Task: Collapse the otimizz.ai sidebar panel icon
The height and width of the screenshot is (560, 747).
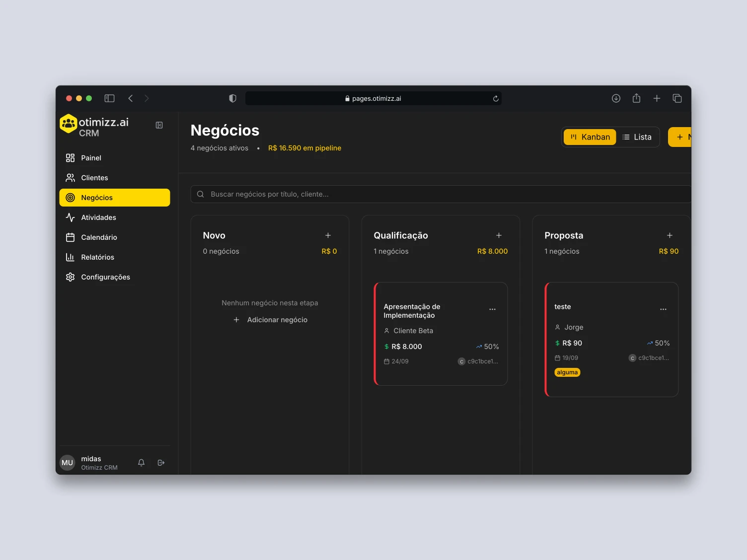Action: click(159, 125)
